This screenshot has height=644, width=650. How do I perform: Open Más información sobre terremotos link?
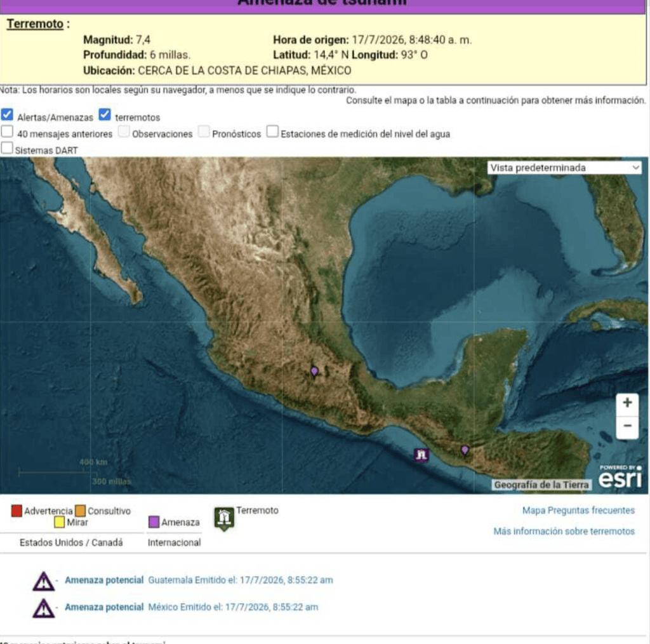tap(564, 531)
